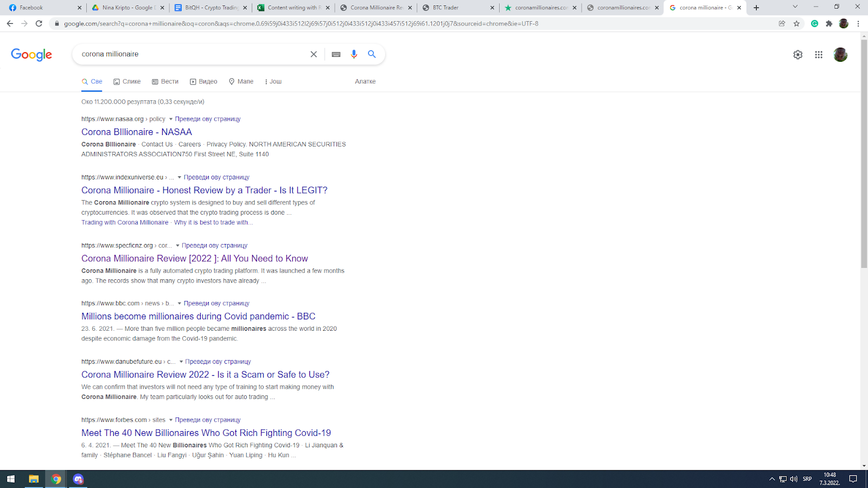
Task: Open taskbar clock and calendar
Action: pos(829,479)
